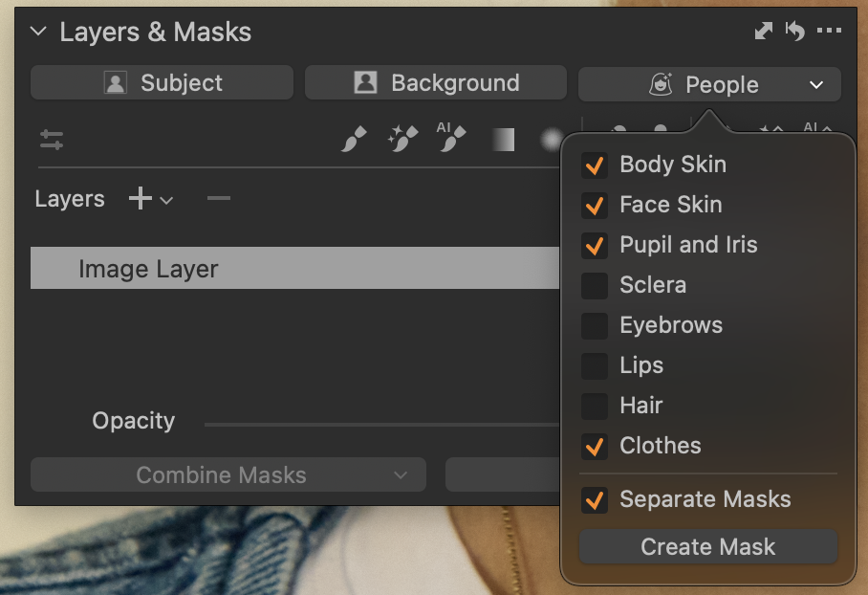
Task: Click the Layers & Masks panel title
Action: coord(156,32)
